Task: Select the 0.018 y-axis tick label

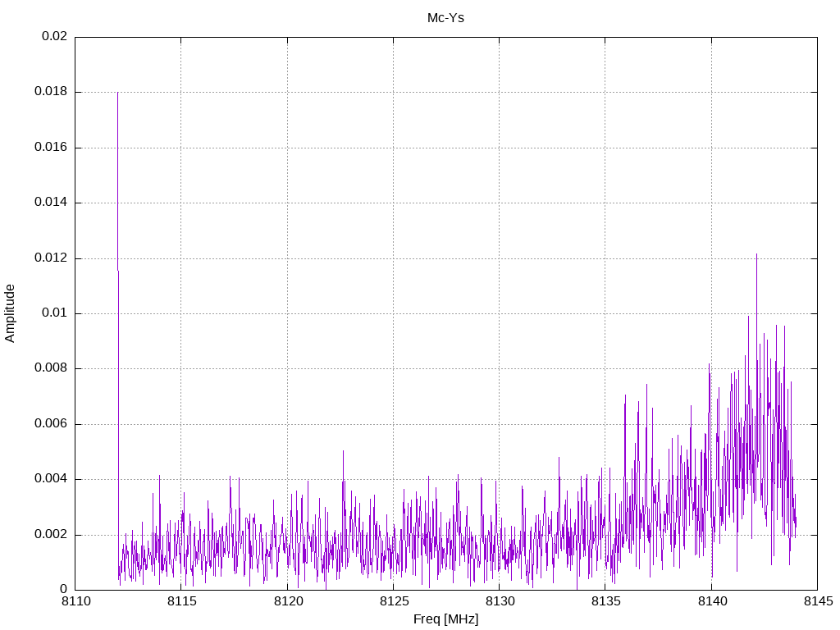Action: coord(51,92)
